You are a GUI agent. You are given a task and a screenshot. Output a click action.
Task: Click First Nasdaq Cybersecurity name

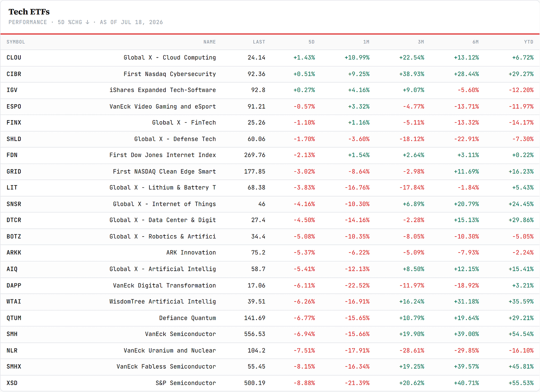point(170,74)
